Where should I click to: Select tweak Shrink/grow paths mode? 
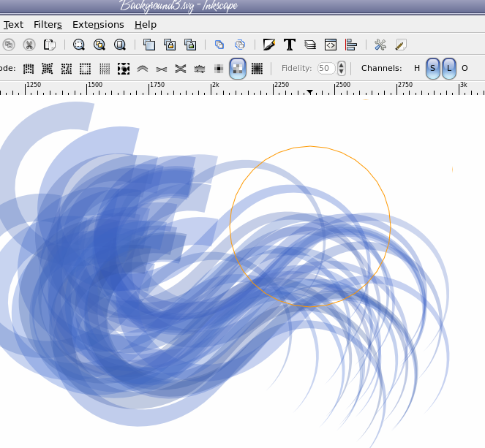click(162, 69)
